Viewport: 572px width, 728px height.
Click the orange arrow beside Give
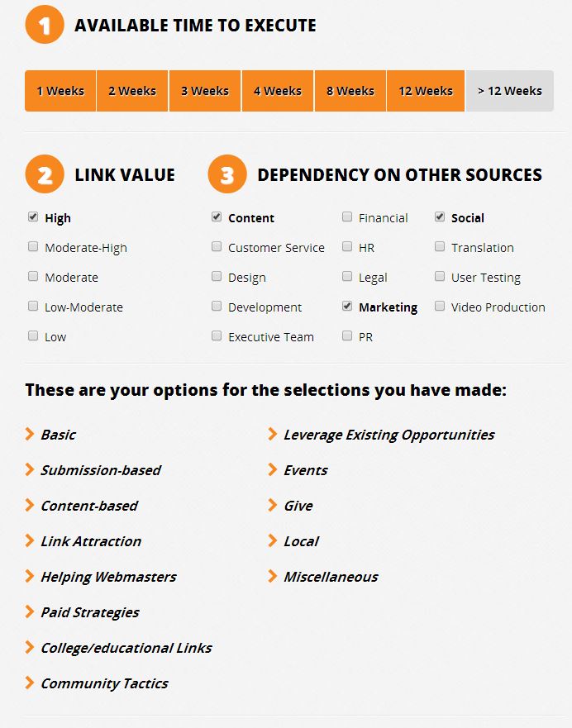(273, 505)
